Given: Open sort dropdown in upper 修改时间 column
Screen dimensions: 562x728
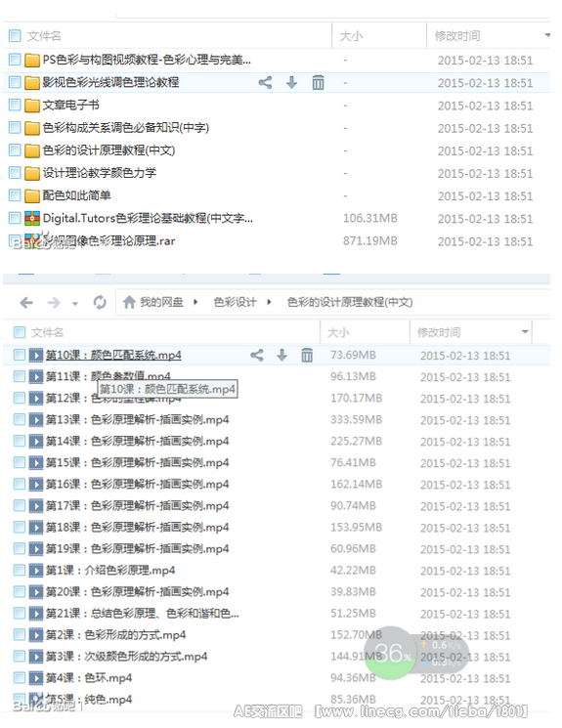Looking at the screenshot, I should coord(547,35).
